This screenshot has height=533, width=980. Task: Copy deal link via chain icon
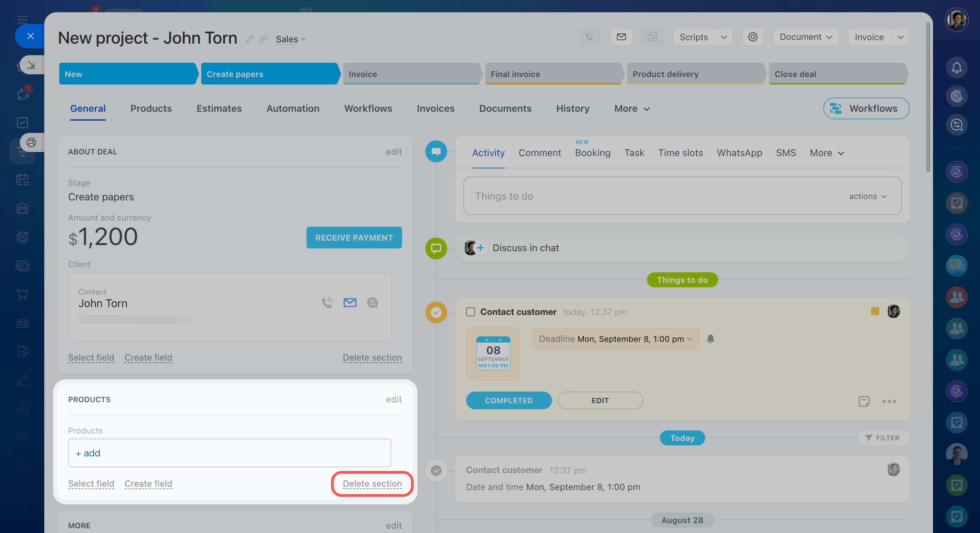(x=263, y=39)
